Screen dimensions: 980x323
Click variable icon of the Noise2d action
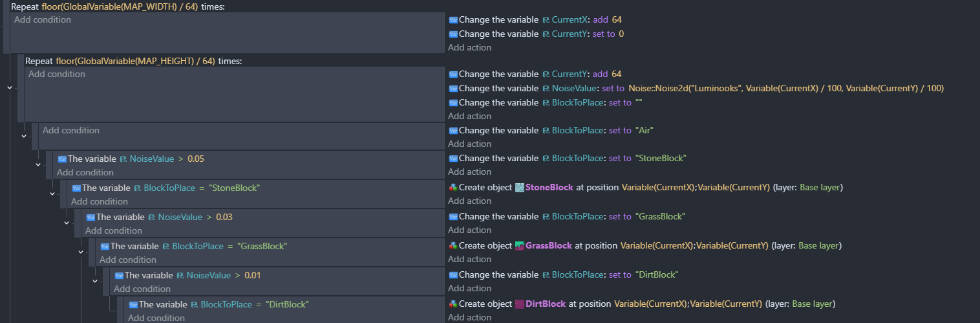pyautogui.click(x=453, y=89)
